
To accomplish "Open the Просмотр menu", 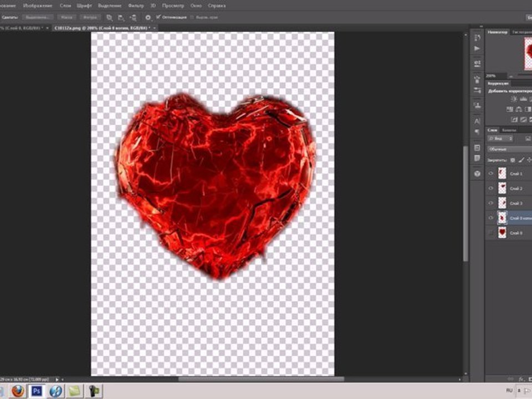I will (x=173, y=6).
